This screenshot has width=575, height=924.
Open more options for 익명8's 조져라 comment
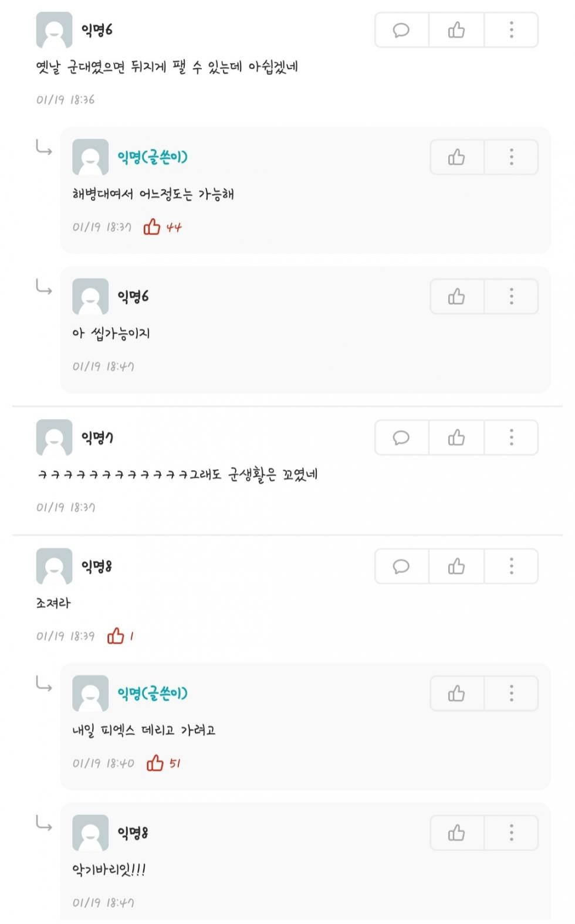511,566
